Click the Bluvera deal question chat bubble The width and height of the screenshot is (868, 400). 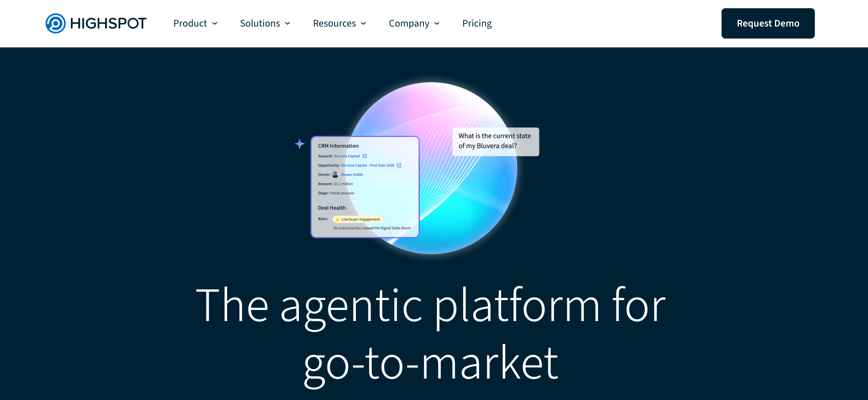tap(495, 142)
